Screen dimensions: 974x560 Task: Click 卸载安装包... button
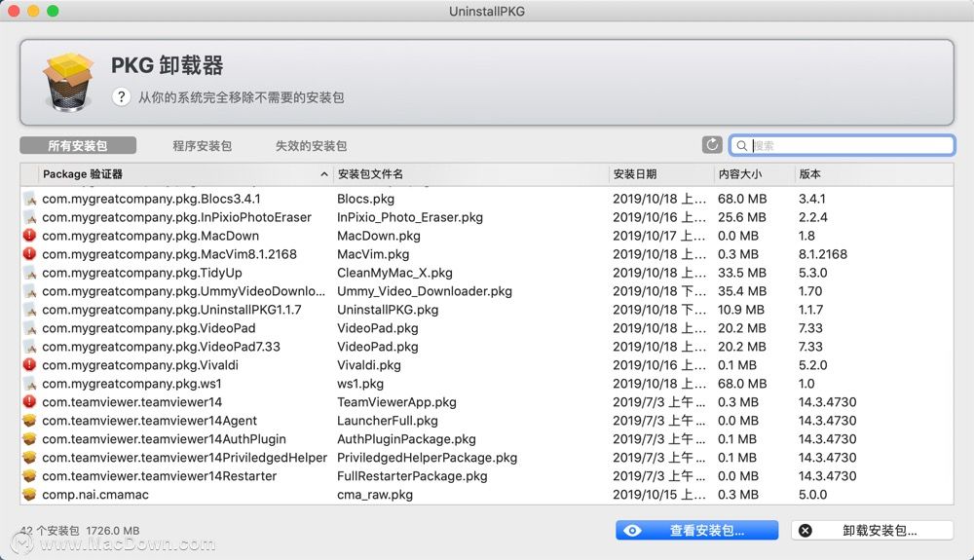872,531
